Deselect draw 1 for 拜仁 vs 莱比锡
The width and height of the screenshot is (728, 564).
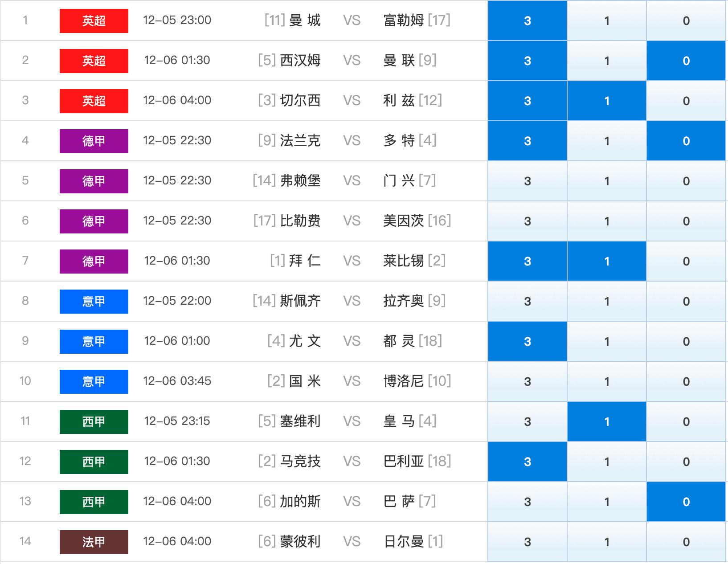607,261
